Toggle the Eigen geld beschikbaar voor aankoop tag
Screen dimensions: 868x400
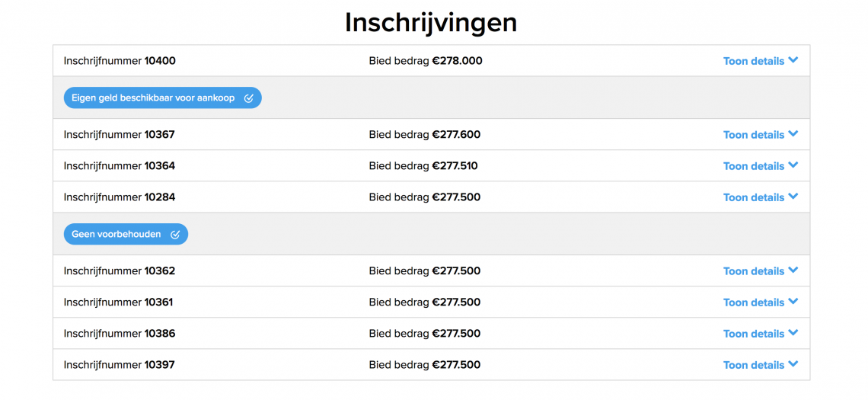(x=163, y=98)
